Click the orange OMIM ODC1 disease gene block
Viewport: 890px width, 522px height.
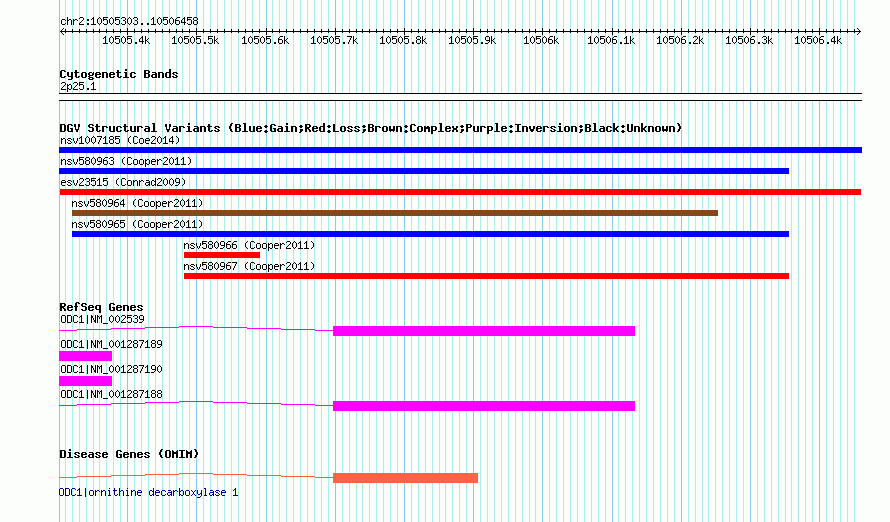[405, 478]
